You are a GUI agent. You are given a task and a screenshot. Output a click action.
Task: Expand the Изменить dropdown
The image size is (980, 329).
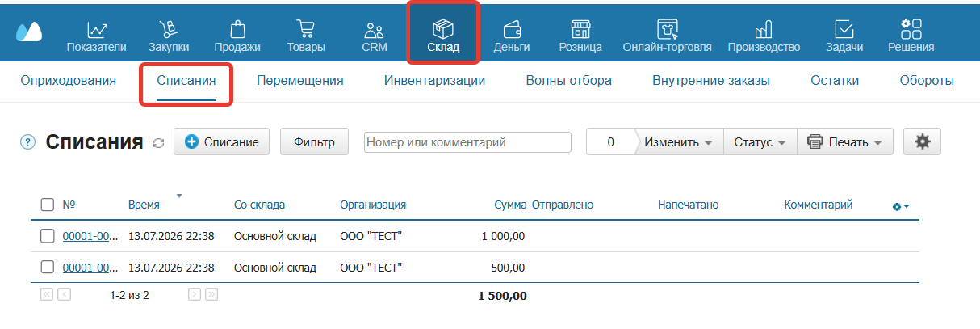pos(679,141)
